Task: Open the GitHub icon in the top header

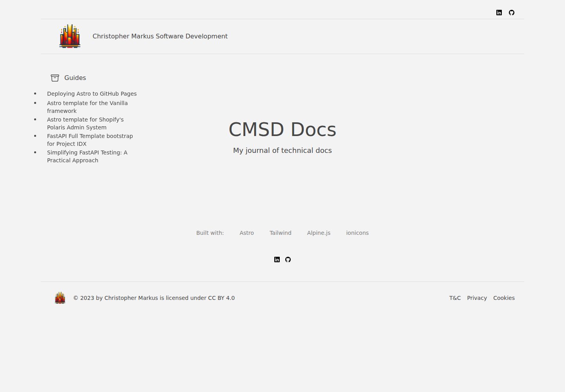Action: click(512, 13)
